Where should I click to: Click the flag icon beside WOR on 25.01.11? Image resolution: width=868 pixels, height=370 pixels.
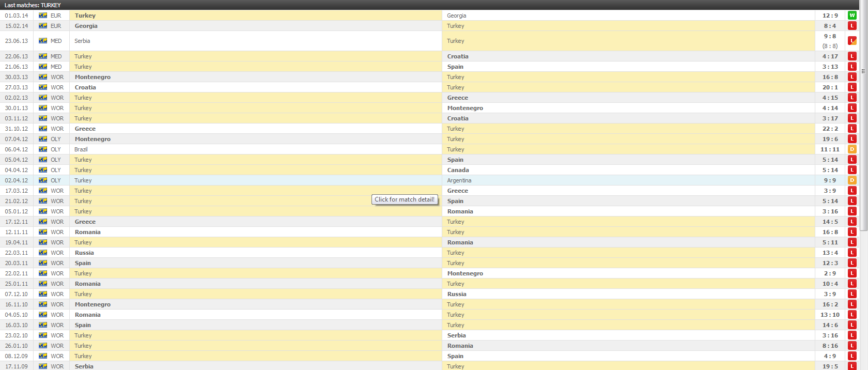click(43, 284)
